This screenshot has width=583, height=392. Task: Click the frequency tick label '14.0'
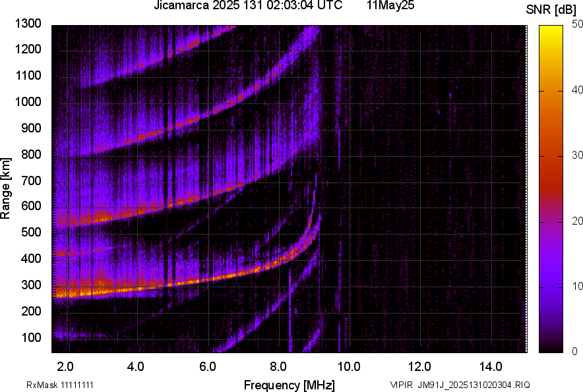point(491,367)
